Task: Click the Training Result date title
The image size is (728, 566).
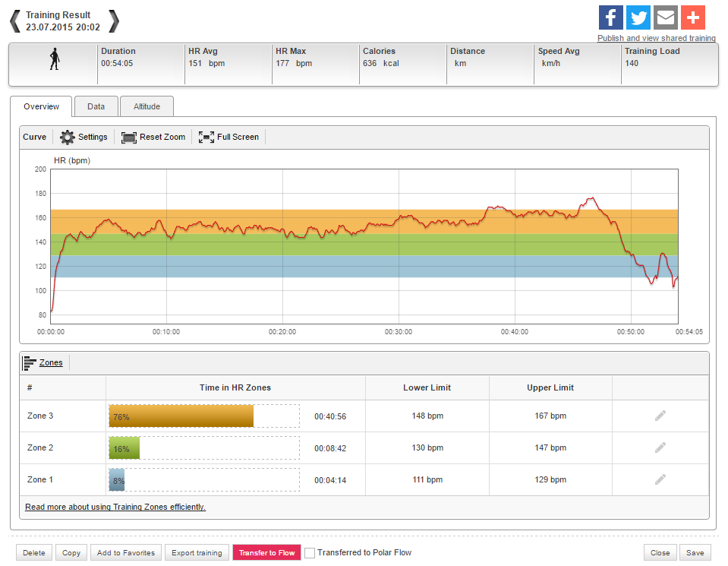Action: pos(63,21)
